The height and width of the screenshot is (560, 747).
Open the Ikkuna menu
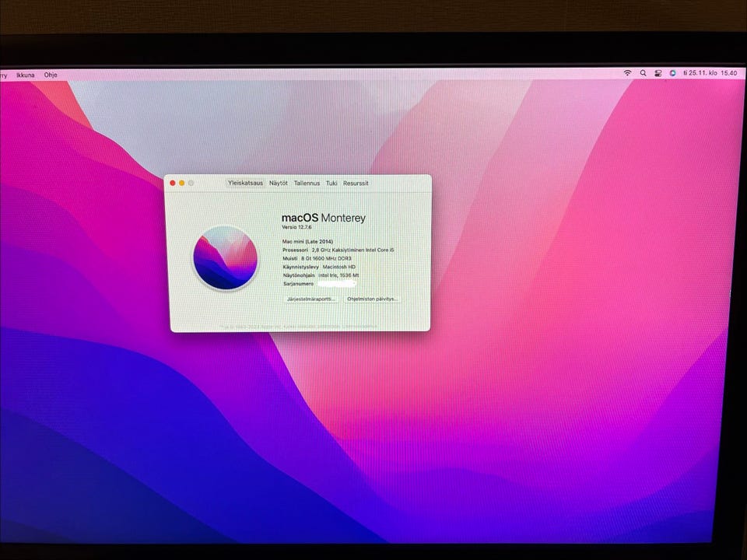click(25, 75)
